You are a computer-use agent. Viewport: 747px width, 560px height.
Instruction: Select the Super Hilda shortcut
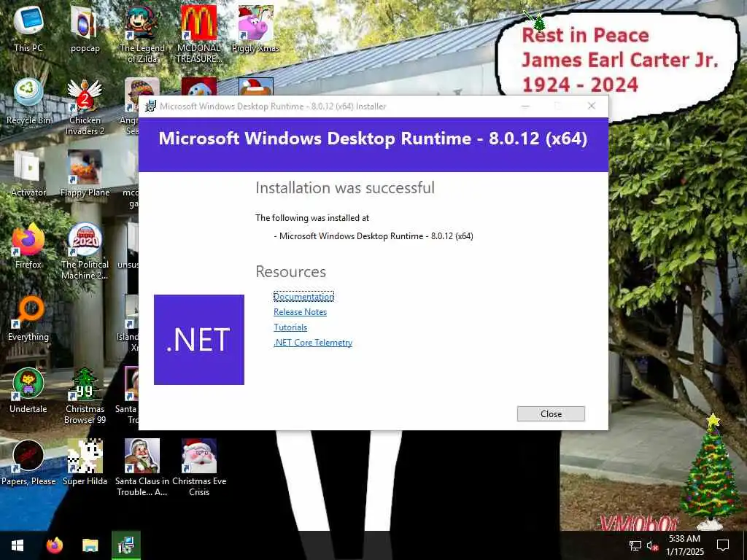[85, 463]
